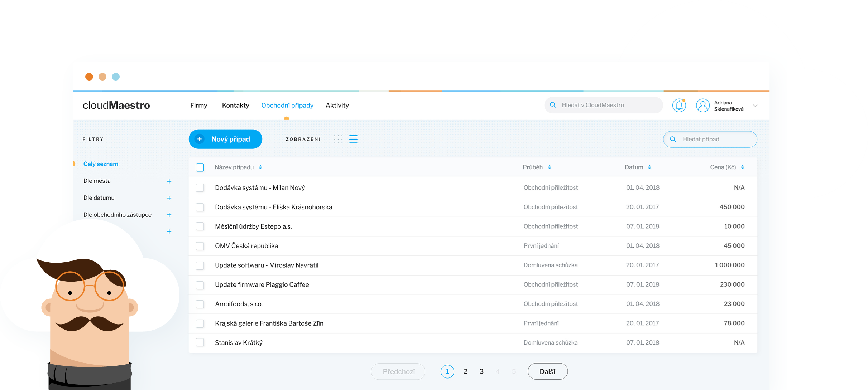Open the Adriana Sklenaříková user dropdown
This screenshot has height=390, width=868.
pyautogui.click(x=755, y=106)
